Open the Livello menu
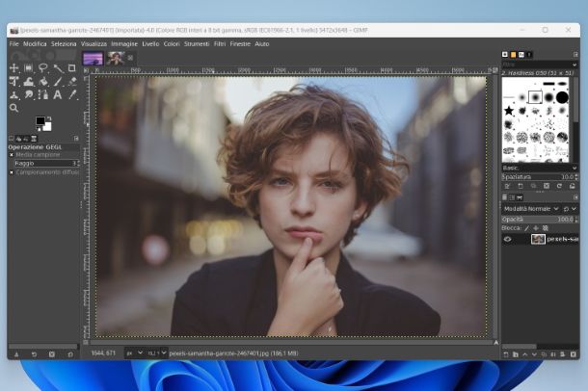This screenshot has width=588, height=391. click(x=150, y=44)
